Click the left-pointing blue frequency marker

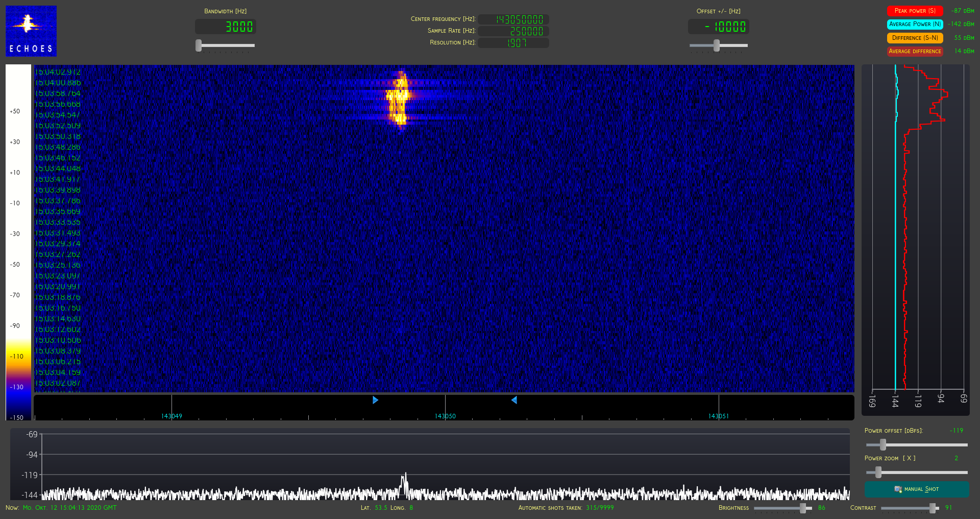point(514,400)
